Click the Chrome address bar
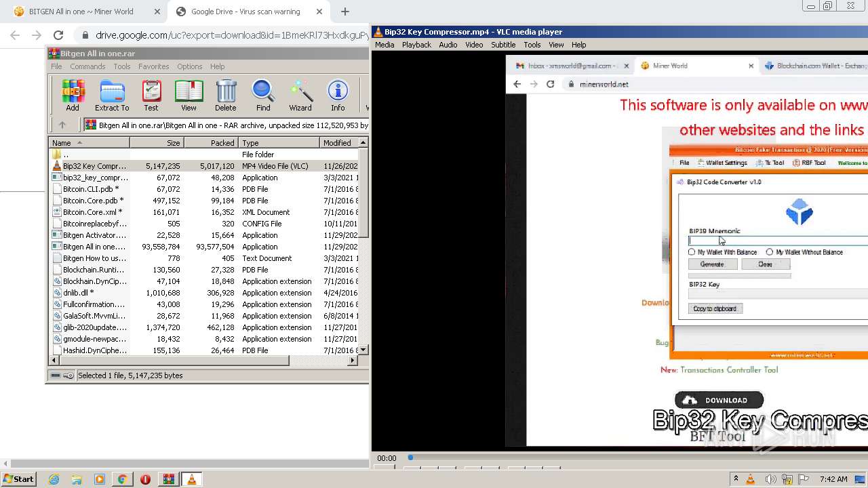Image resolution: width=868 pixels, height=488 pixels. pos(224,35)
